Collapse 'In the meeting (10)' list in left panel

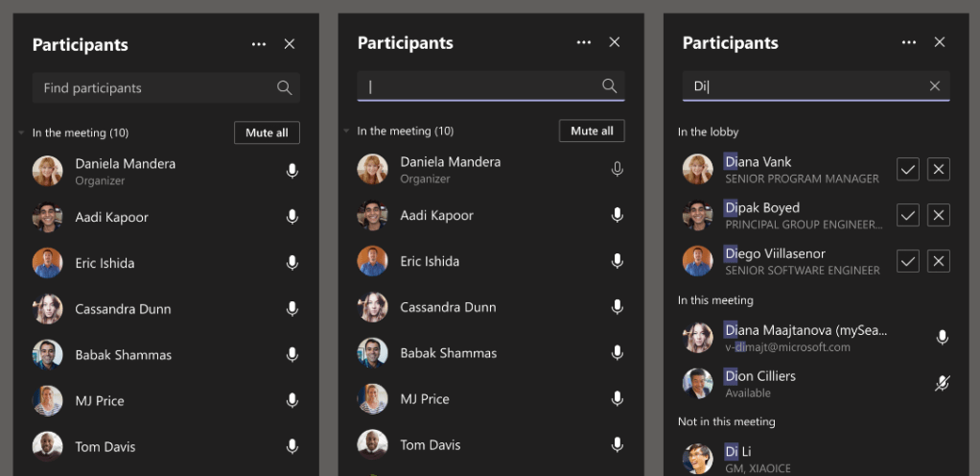22,133
